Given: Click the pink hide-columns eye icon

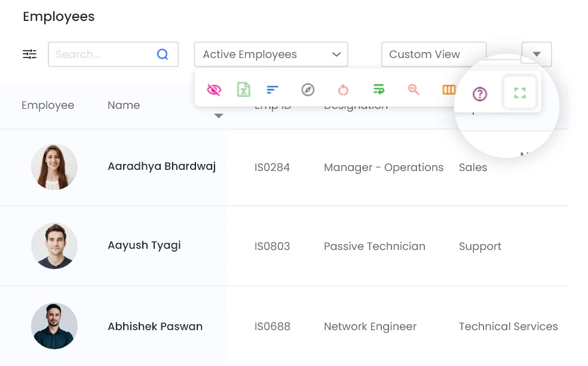Looking at the screenshot, I should (214, 90).
